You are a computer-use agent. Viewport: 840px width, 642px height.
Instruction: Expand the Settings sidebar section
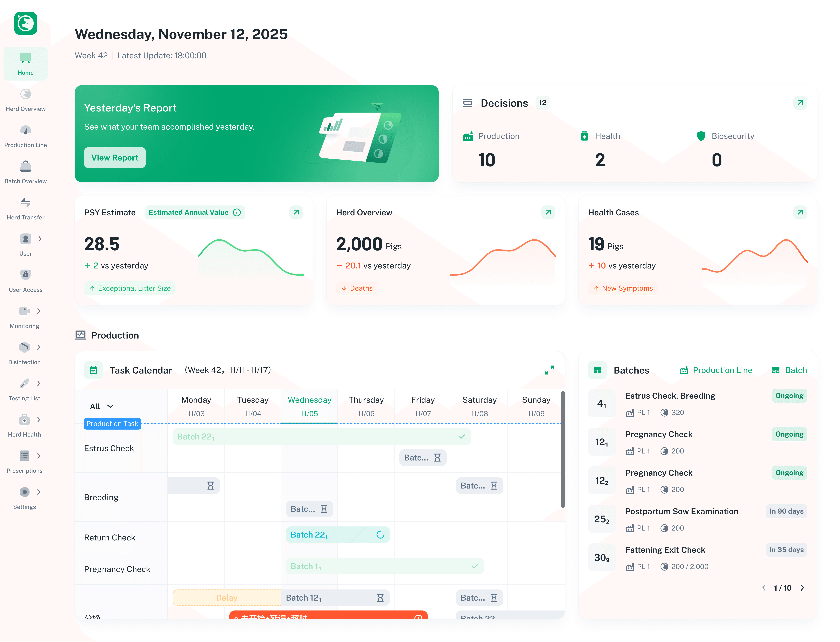tap(24, 492)
